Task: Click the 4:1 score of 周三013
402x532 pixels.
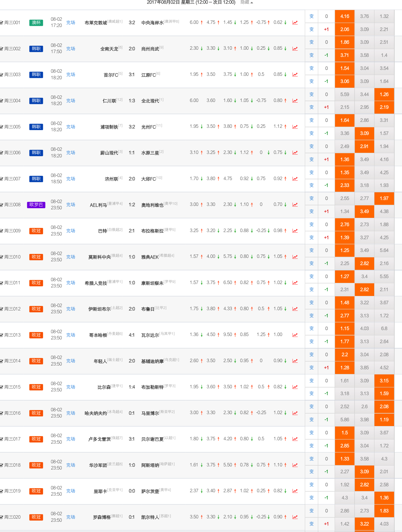Action: 132,335
